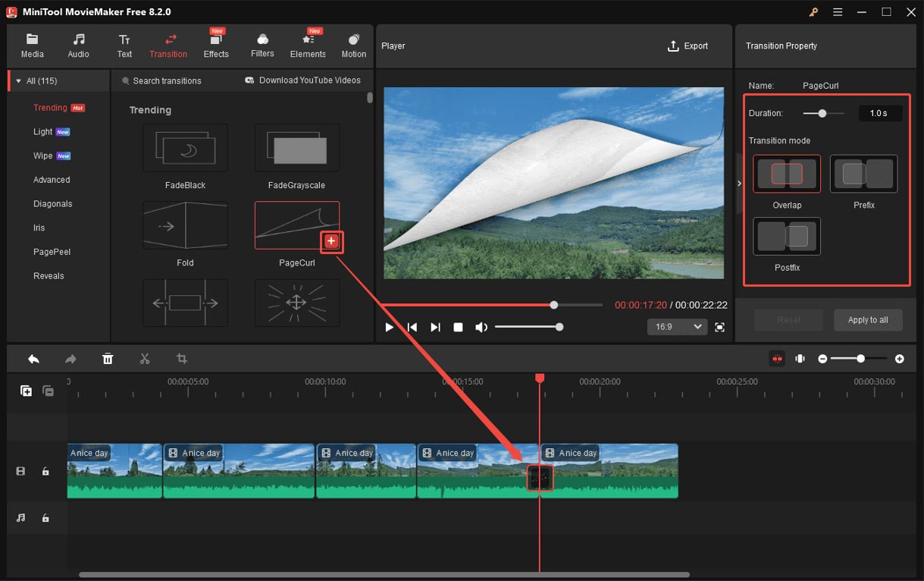Go to previous frame in player

pos(412,327)
